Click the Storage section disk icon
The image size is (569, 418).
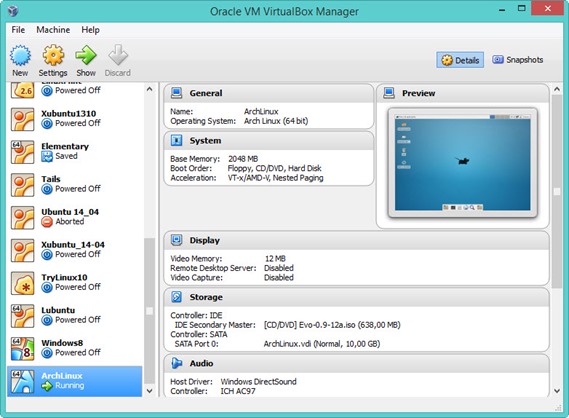coord(176,296)
